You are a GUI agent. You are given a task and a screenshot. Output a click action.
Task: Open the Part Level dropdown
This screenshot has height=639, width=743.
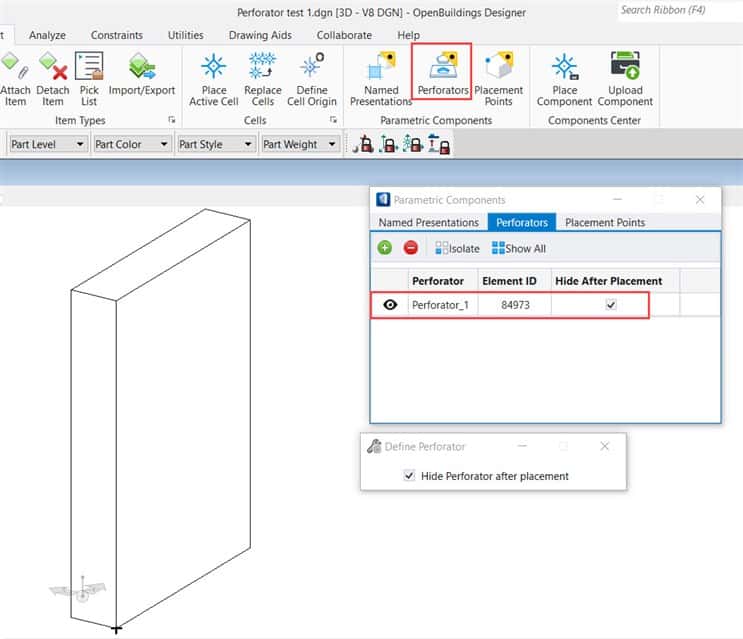click(x=47, y=144)
